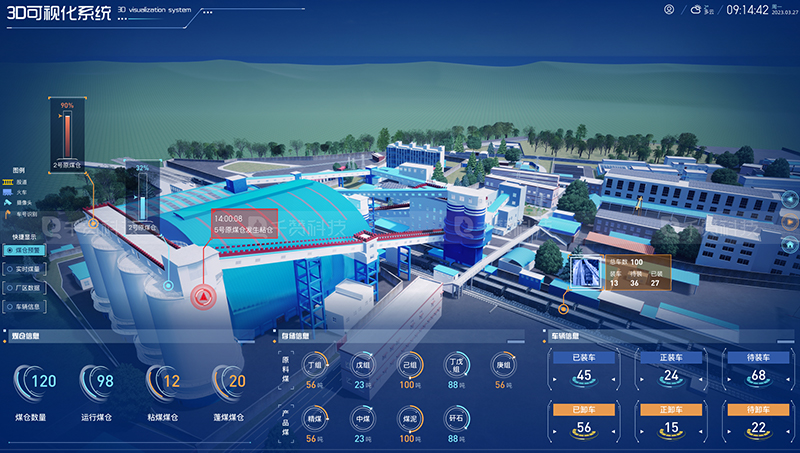Image resolution: width=800 pixels, height=453 pixels.
Task: Open the orange 已卸车 vehicle card
Action: pos(584,421)
